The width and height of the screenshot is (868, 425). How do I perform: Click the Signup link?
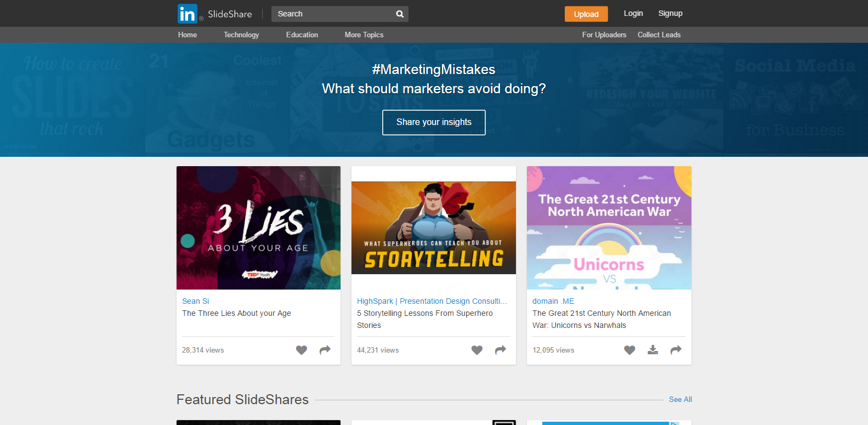[x=671, y=13]
